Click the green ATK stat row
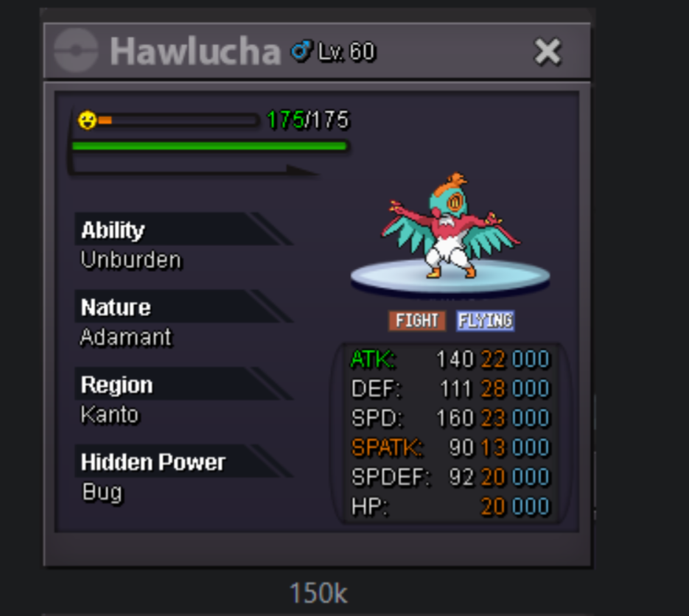The image size is (689, 616). point(450,359)
